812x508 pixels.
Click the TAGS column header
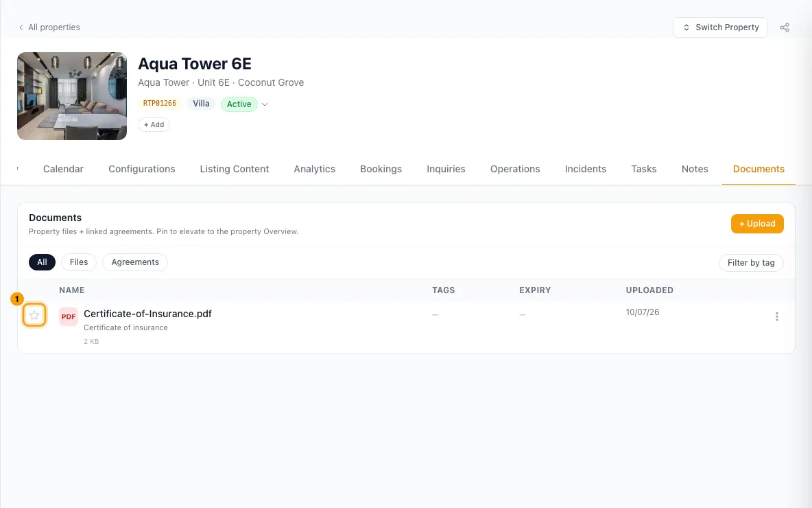443,290
